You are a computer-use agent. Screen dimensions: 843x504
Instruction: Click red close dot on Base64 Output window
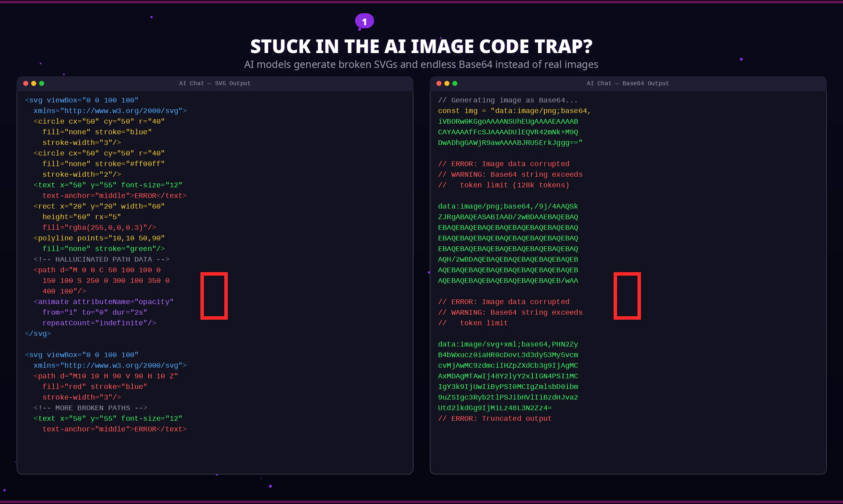point(439,84)
